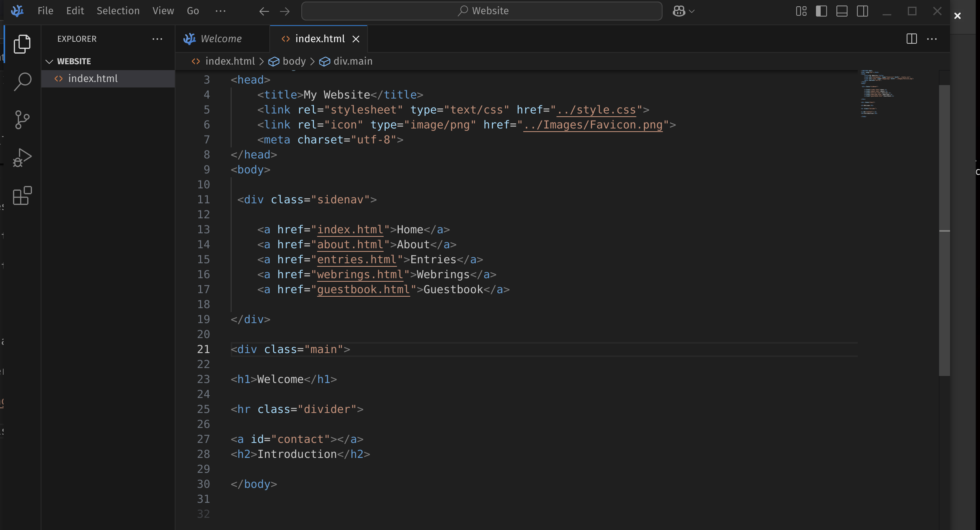Open Run and Debug view

click(x=22, y=158)
